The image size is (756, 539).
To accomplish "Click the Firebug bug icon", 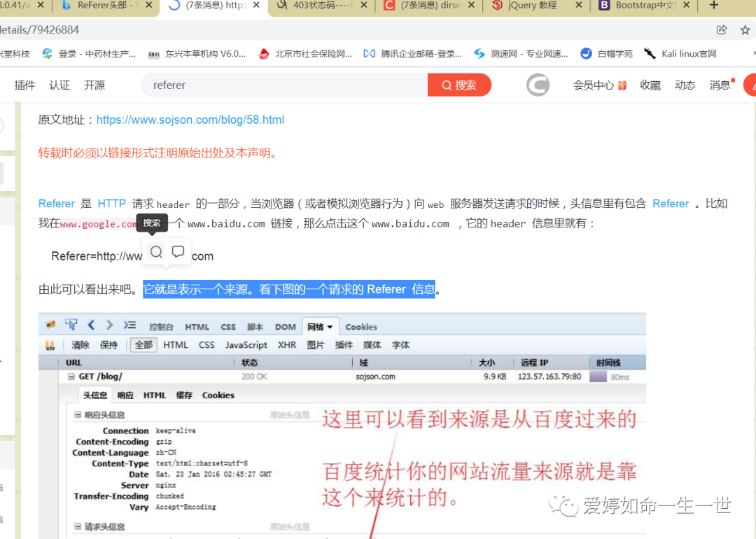I will pyautogui.click(x=50, y=325).
